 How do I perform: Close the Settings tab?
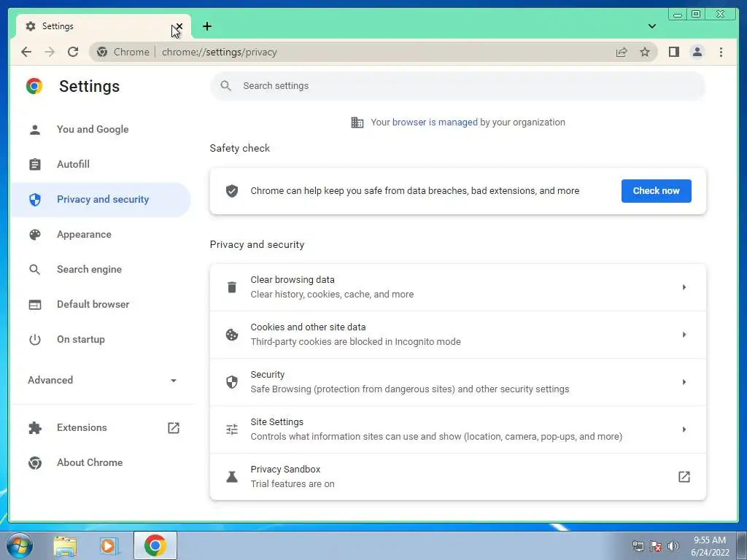[x=179, y=27]
